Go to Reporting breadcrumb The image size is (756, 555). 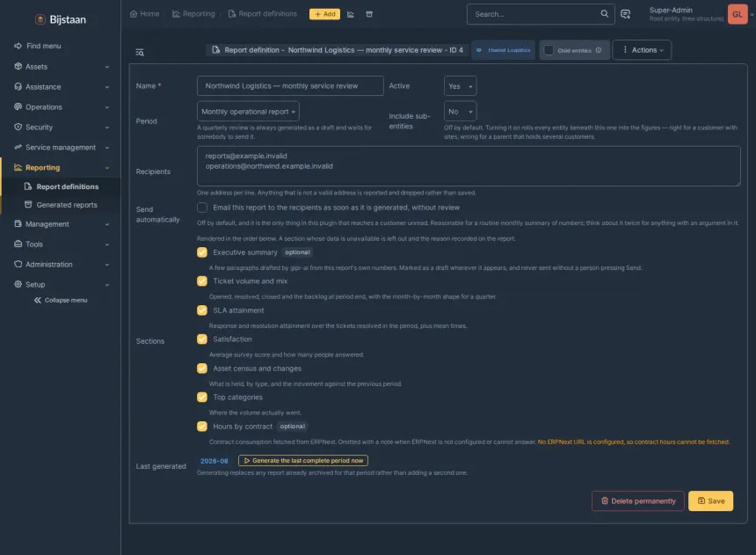pos(193,14)
